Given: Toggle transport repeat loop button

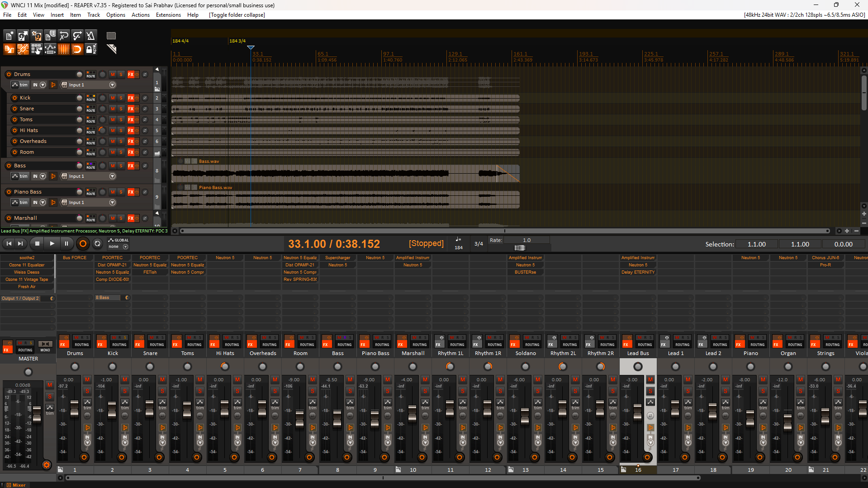Looking at the screenshot, I should [x=97, y=244].
